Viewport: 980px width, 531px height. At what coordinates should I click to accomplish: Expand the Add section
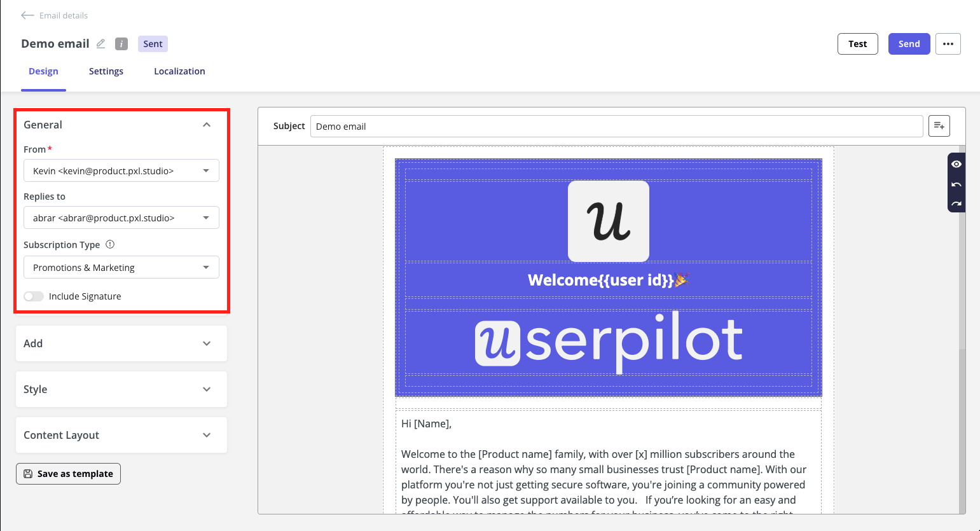point(121,343)
